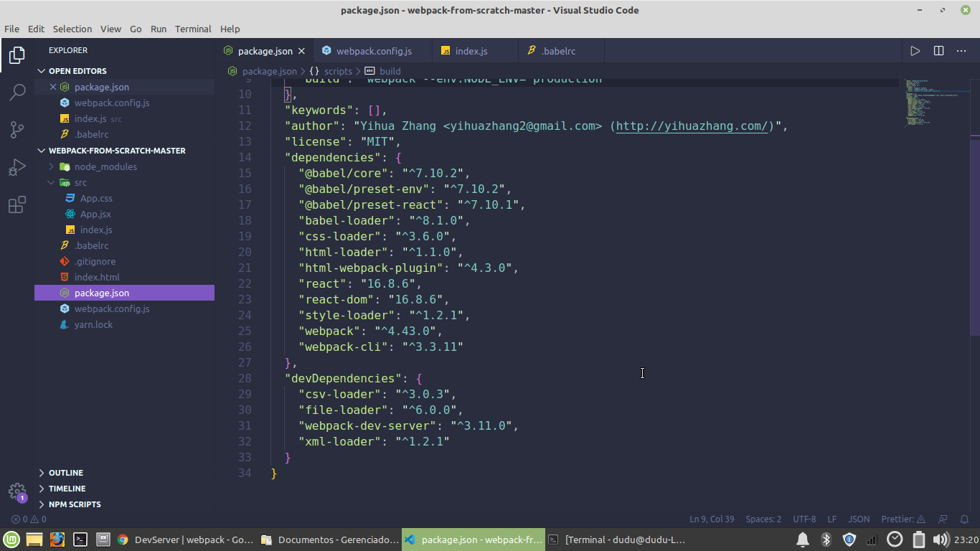Open the Explorer view in activity bar
The image size is (980, 551).
[17, 55]
